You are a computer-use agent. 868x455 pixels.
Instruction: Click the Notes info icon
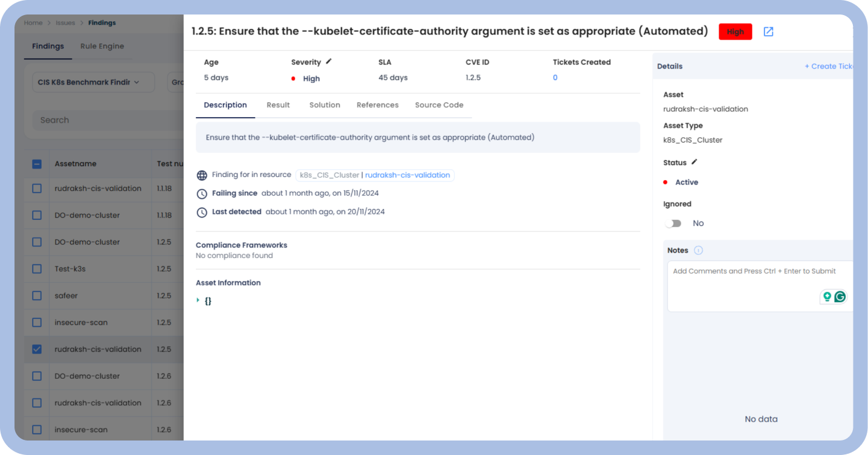[x=698, y=250]
